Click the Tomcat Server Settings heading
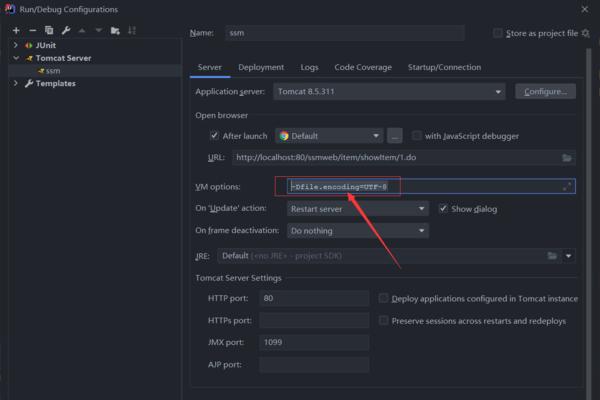 [x=238, y=278]
